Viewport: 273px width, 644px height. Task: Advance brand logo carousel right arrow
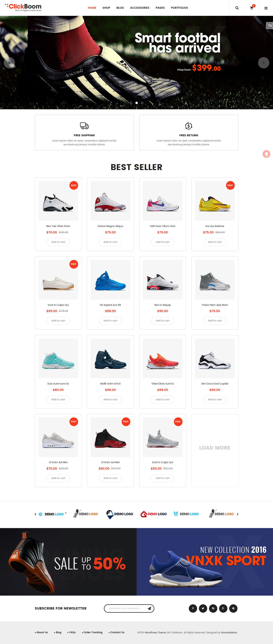[x=238, y=514]
